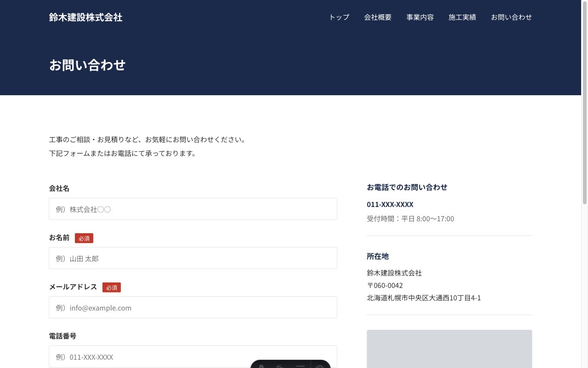Focus the お名前 input field
The image size is (588, 368).
193,258
